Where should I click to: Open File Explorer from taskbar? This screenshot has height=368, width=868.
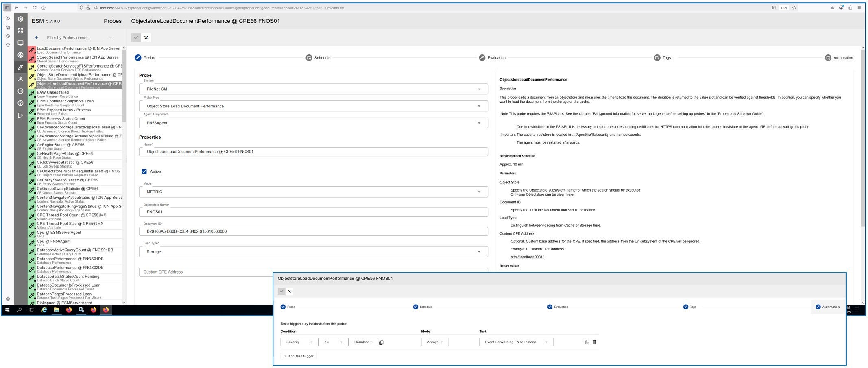pyautogui.click(x=57, y=310)
